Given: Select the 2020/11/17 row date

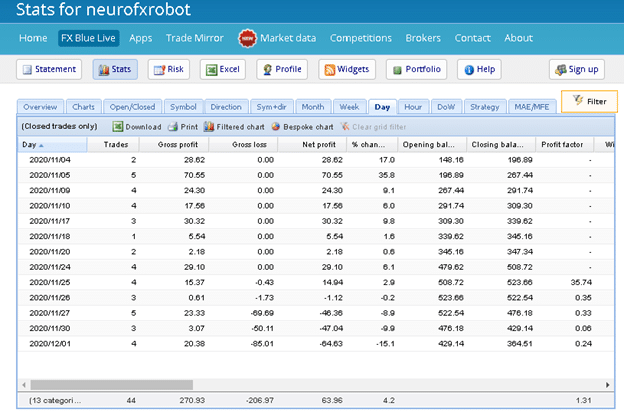Looking at the screenshot, I should click(x=50, y=221).
